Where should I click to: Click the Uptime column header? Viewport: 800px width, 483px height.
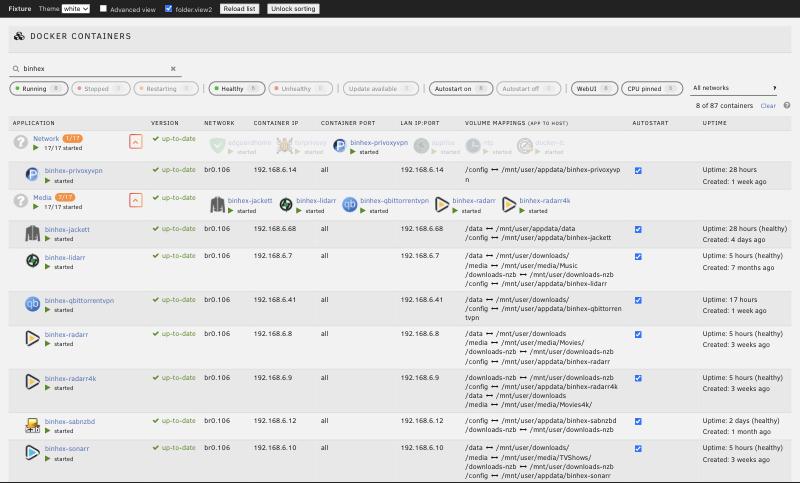714,123
